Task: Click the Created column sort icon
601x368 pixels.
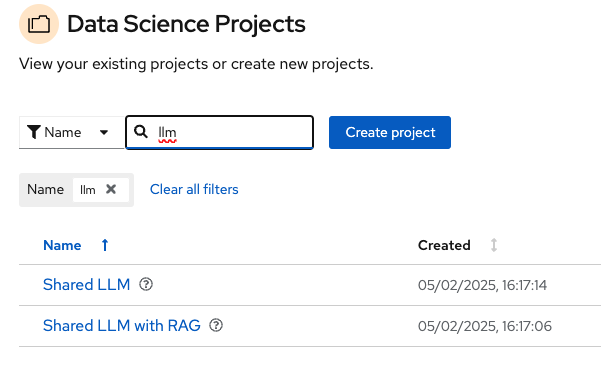Action: (x=494, y=245)
